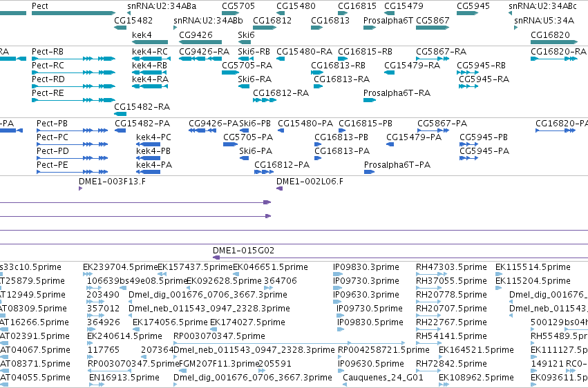Select the CG9426-RA transcript label
Viewport: 588px width, 388px height.
coord(204,51)
